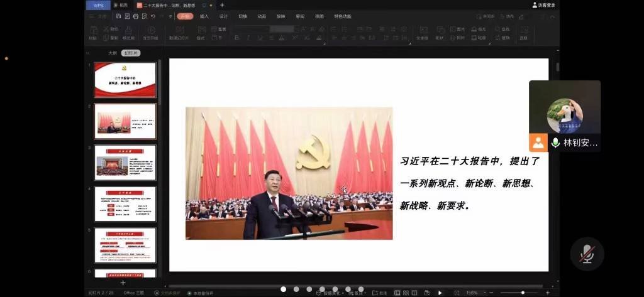Click the Format Painter icon
This screenshot has height=297, width=644.
[128, 33]
